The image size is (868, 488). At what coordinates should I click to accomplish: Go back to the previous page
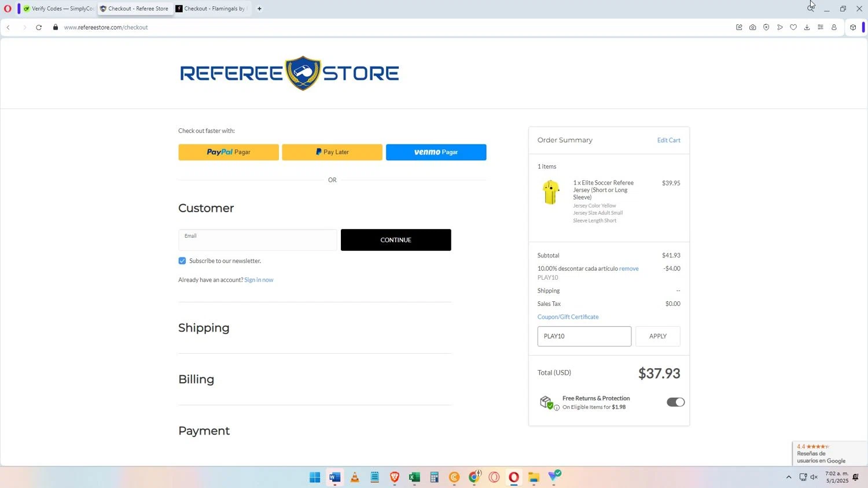point(8,27)
